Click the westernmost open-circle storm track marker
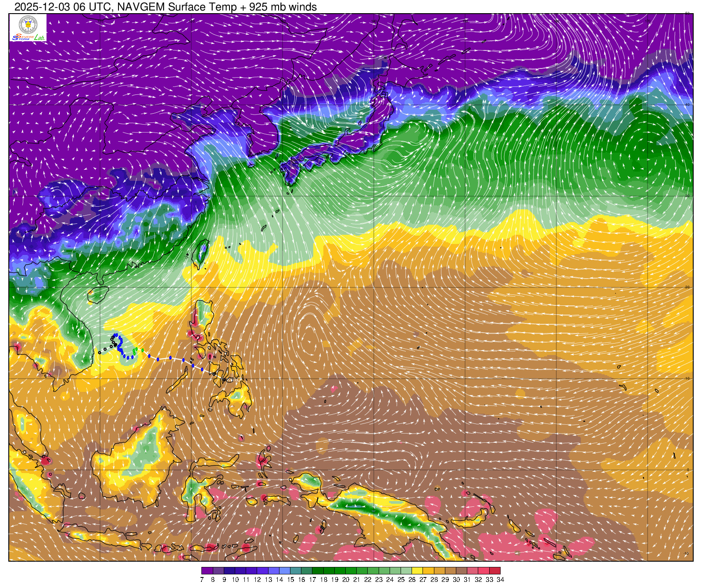Image resolution: width=702 pixels, height=588 pixels. [x=100, y=352]
